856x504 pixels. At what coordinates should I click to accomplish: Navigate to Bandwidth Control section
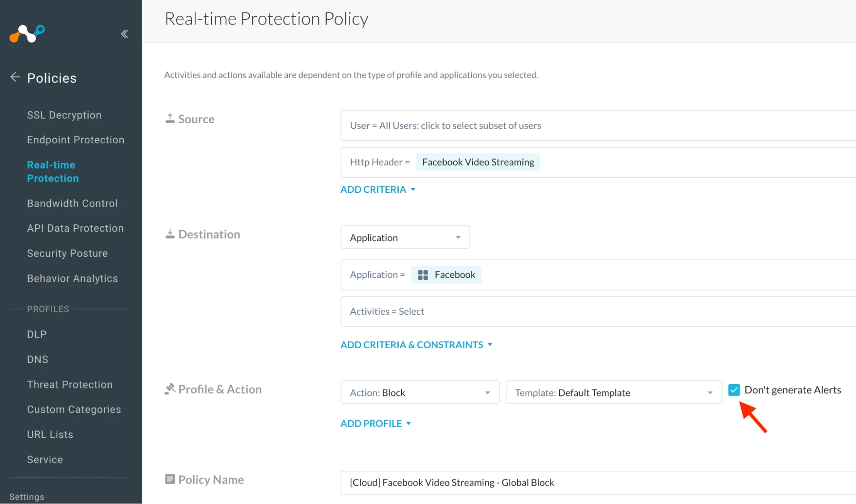(x=72, y=203)
